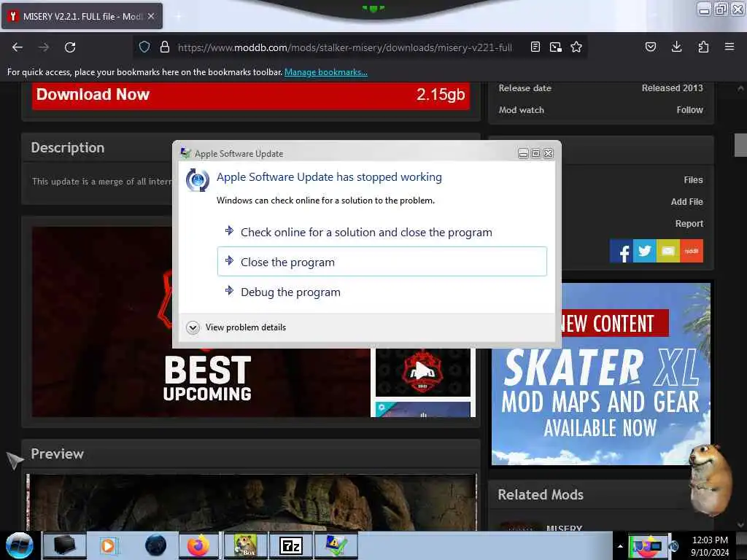Open the tracking protection shield icon
Viewport: 747px width, 560px height.
[144, 47]
